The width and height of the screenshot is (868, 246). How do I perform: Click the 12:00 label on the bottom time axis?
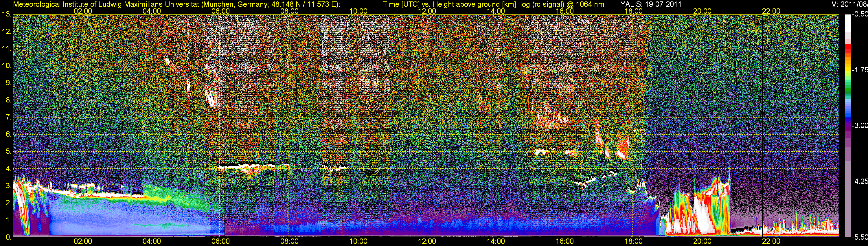pos(427,241)
